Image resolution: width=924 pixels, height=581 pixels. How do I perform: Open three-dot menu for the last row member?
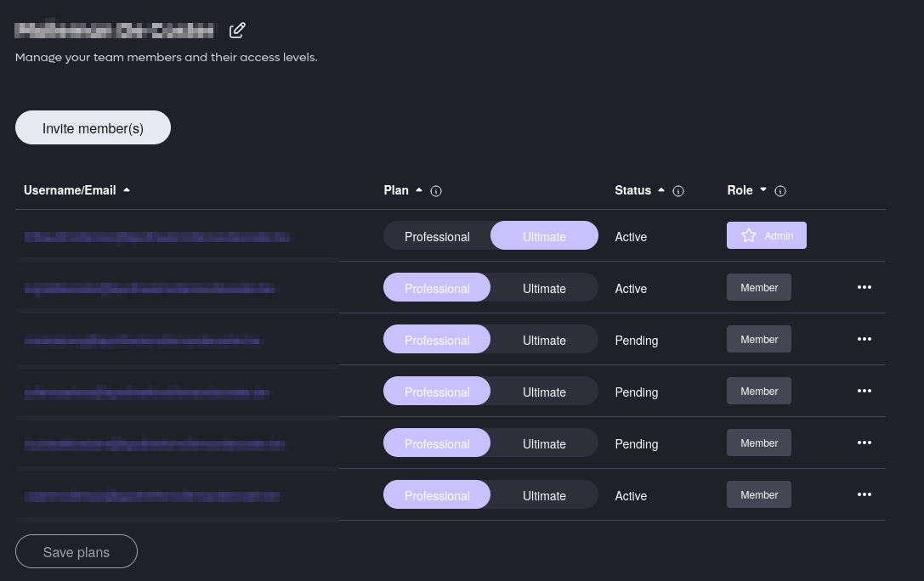click(x=864, y=494)
